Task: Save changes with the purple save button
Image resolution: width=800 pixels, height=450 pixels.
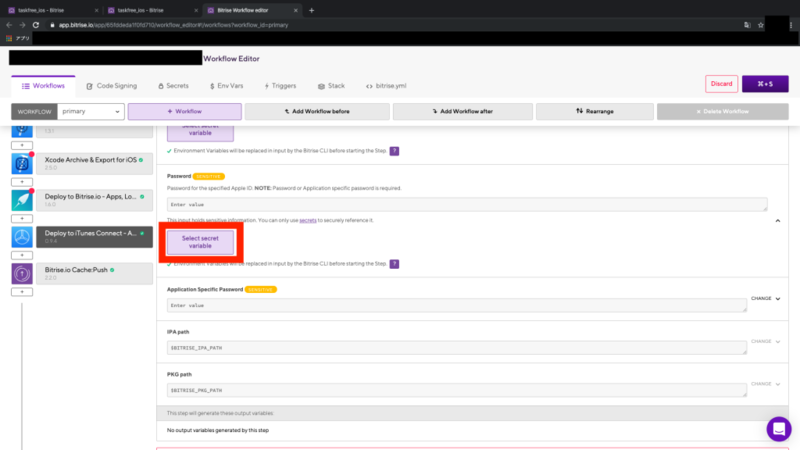Action: [x=765, y=84]
